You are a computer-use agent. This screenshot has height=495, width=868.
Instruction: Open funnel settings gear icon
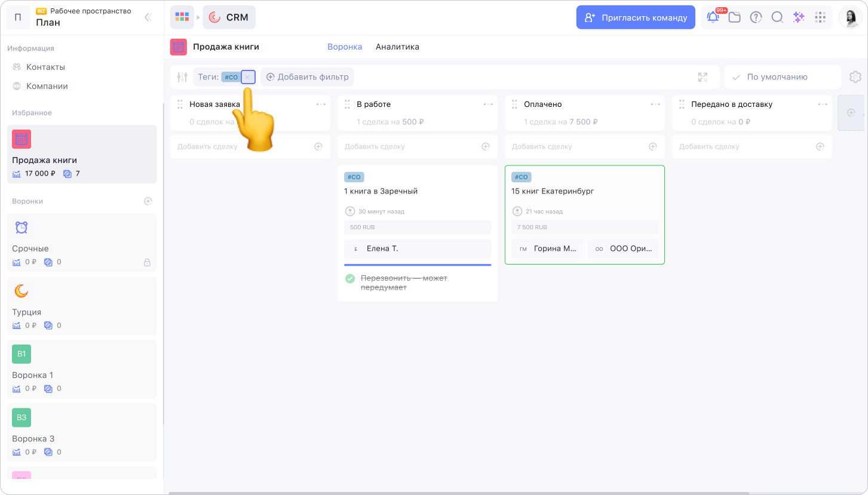855,77
